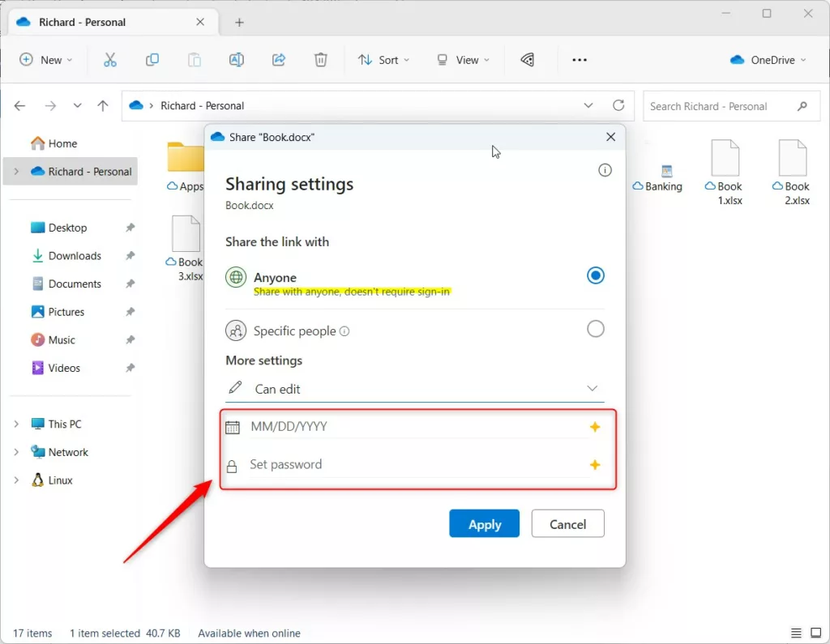
Task: Click the Cancel button
Action: click(x=567, y=523)
